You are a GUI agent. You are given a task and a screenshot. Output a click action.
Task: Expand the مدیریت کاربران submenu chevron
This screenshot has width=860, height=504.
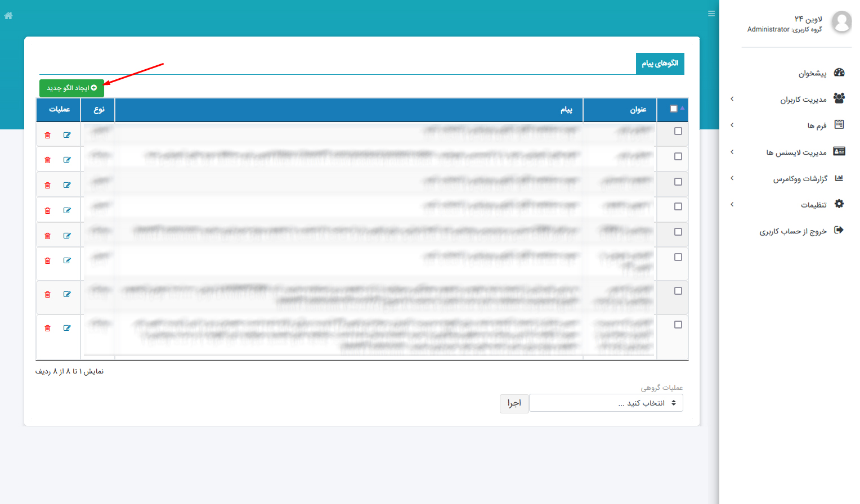click(732, 99)
